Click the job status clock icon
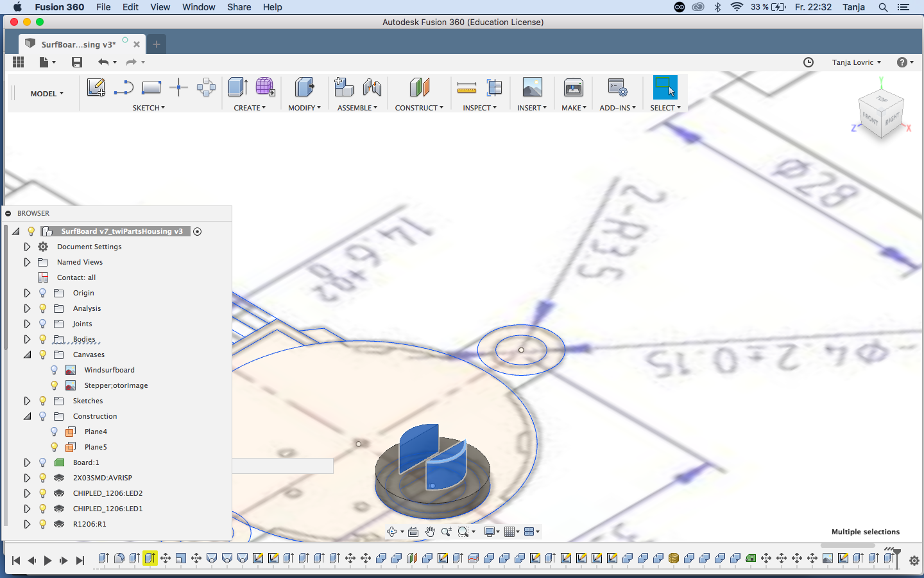Viewport: 924px width, 578px height. (x=809, y=62)
